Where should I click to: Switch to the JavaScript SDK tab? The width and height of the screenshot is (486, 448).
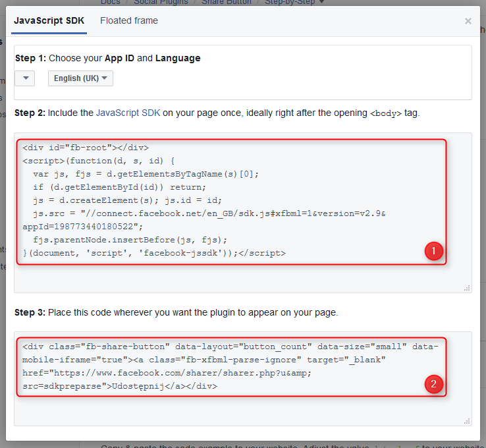(x=49, y=21)
